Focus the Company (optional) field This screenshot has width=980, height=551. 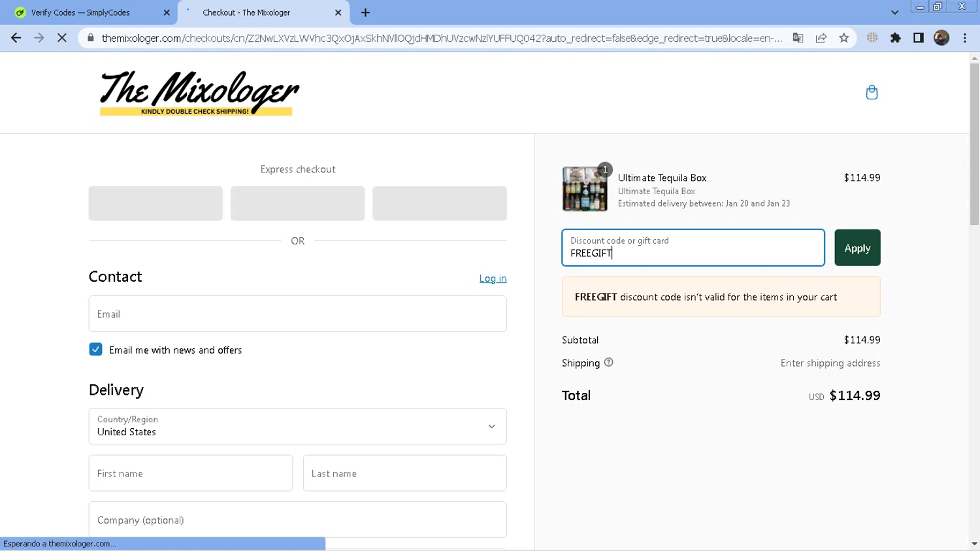[x=297, y=520]
